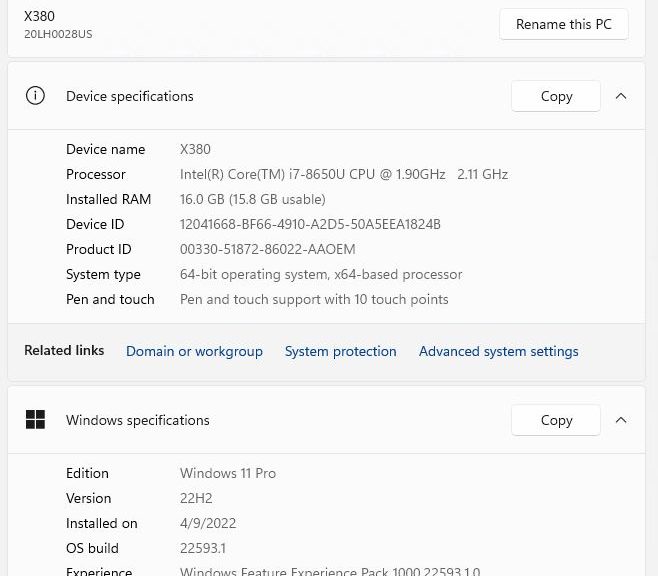Open Advanced system settings link

point(499,351)
